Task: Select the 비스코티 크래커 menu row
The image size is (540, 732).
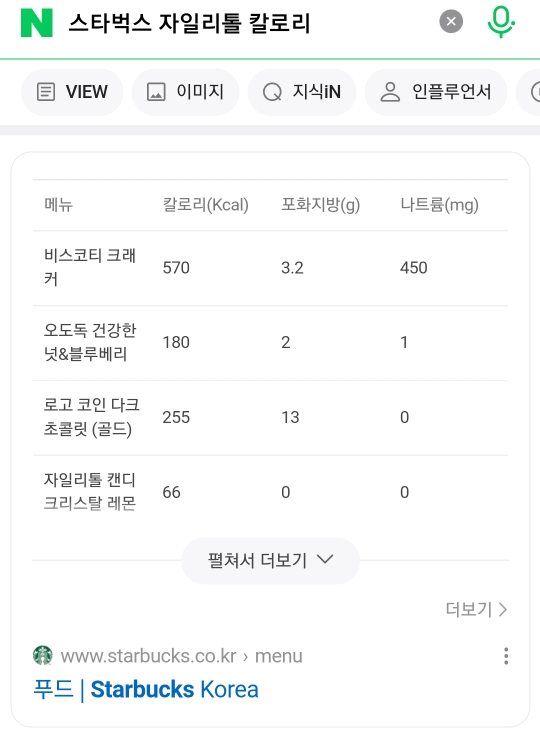Action: pos(270,268)
